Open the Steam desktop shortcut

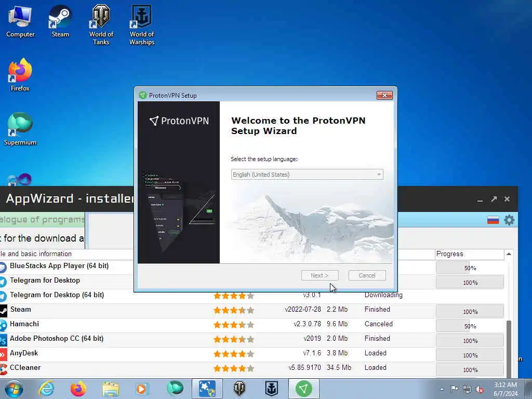(x=60, y=22)
